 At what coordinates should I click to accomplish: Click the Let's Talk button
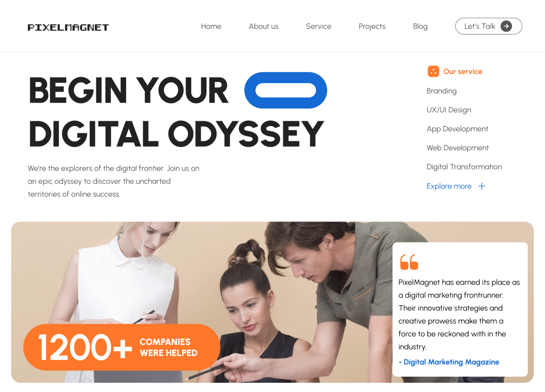coord(488,26)
